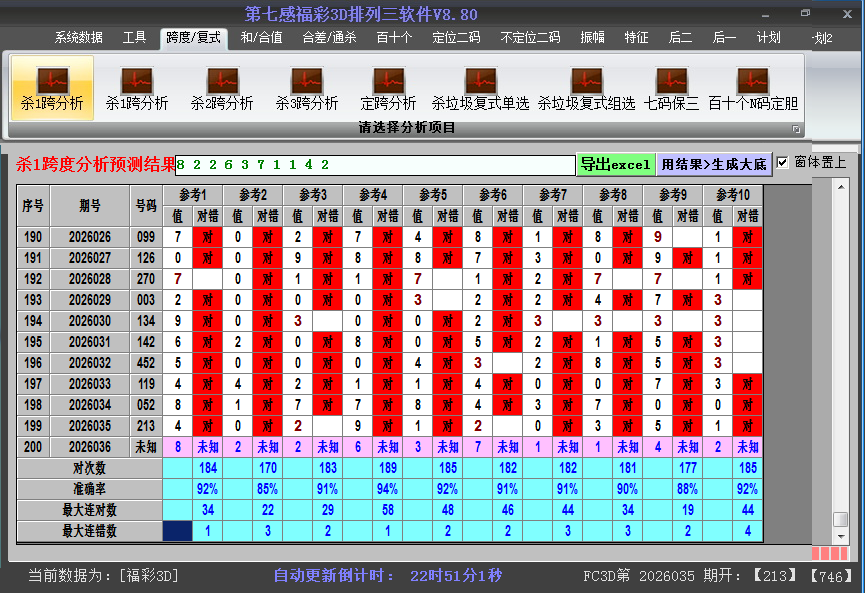
Task: Select the 百十个N码定胆 icon
Action: 752,88
